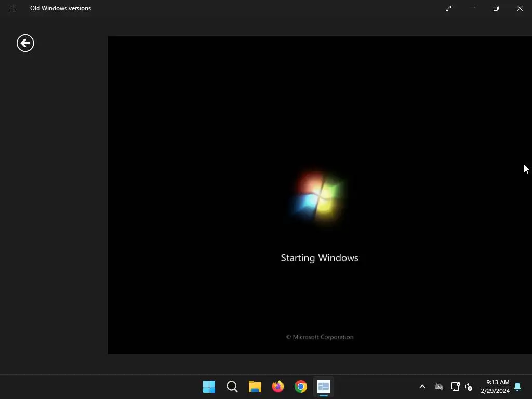This screenshot has width=532, height=399.
Task: Open the Windows Start menu
Action: click(209, 387)
